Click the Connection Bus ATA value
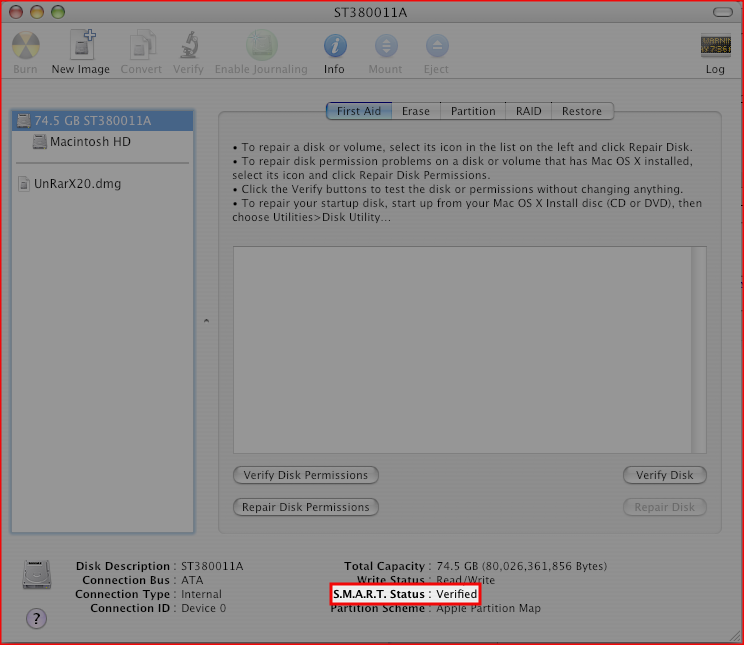The image size is (744, 645). (192, 580)
